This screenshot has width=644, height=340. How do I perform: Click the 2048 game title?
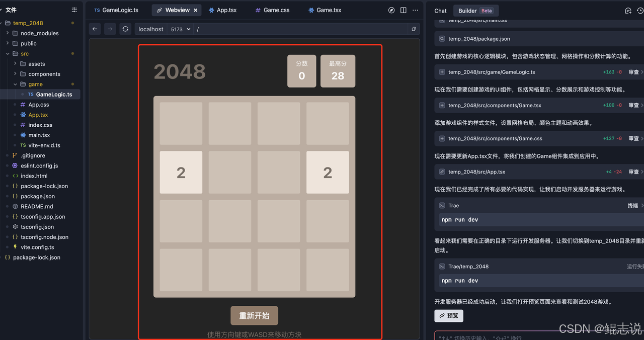tap(180, 72)
